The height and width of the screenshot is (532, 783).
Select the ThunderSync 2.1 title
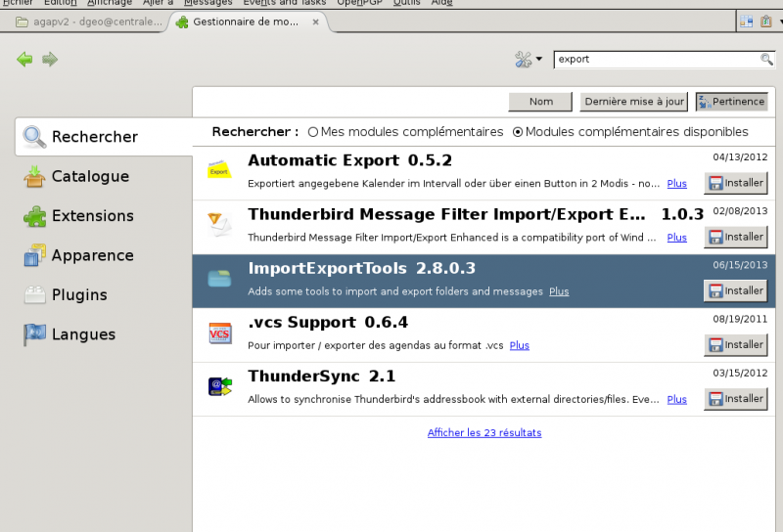point(322,377)
